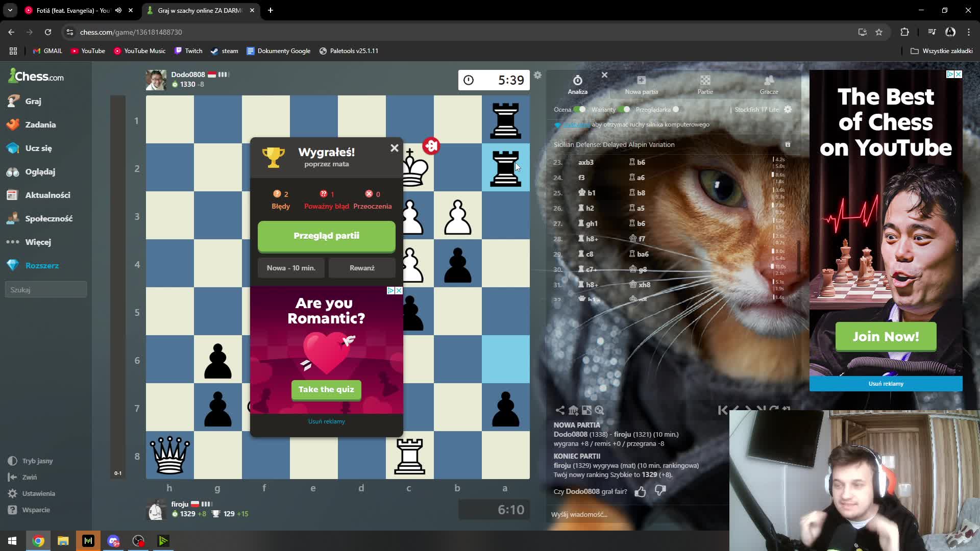Click Join Now! in YouTube chess ad
The width and height of the screenshot is (980, 551).
[886, 336]
